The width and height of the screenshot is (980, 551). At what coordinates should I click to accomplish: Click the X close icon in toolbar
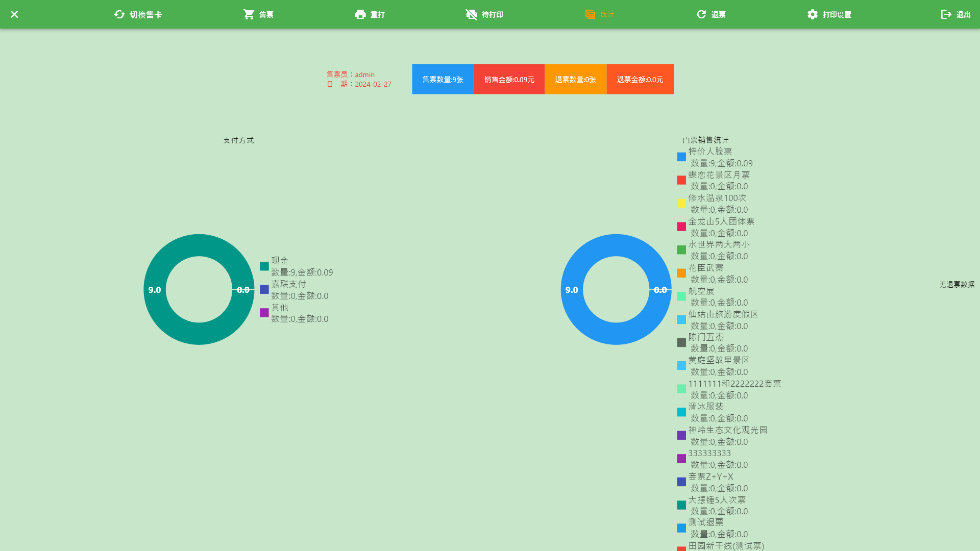point(14,14)
